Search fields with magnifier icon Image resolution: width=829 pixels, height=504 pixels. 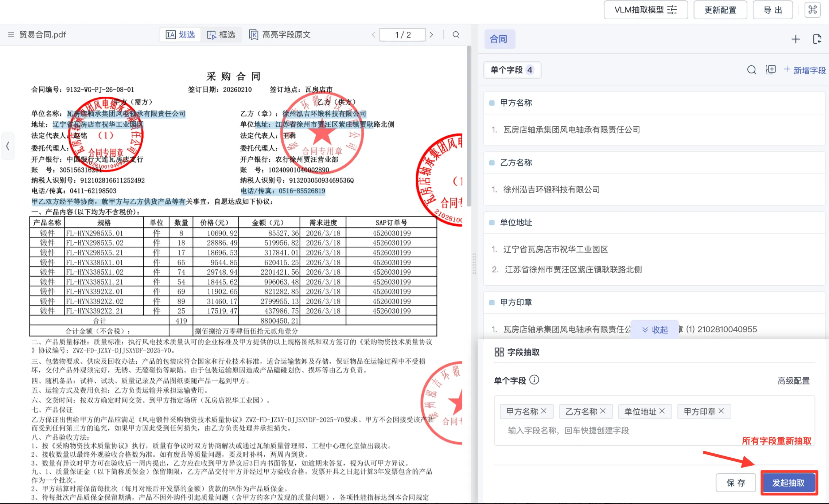pos(751,70)
